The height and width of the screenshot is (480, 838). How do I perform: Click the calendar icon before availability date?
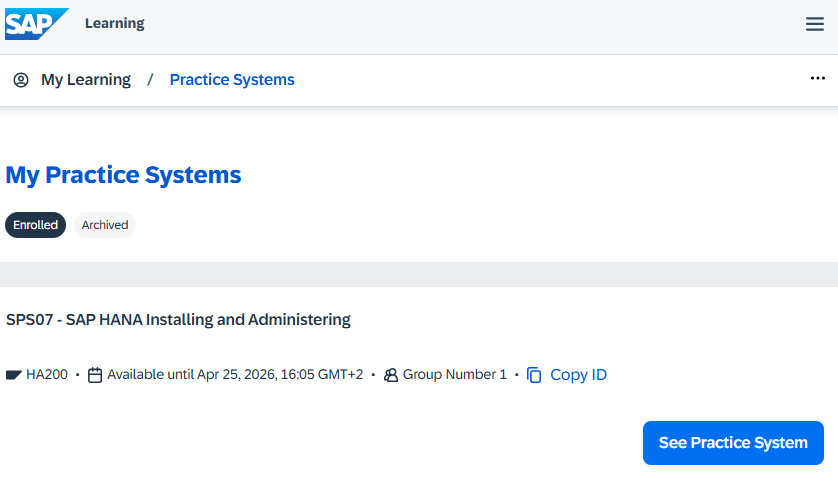[95, 375]
